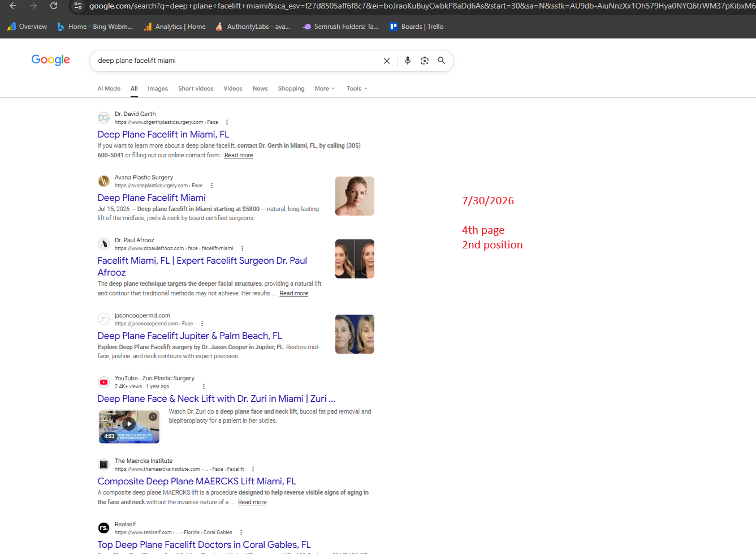Click The Maercks Institute favicon
Viewport: 756px width, 554px height.
[103, 465]
